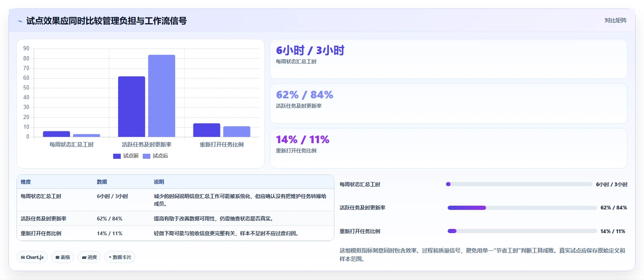644x280 pixels.
Task: Click the panel title 试点效果应同时比较管理负担与工作流信号
Action: 106,21
